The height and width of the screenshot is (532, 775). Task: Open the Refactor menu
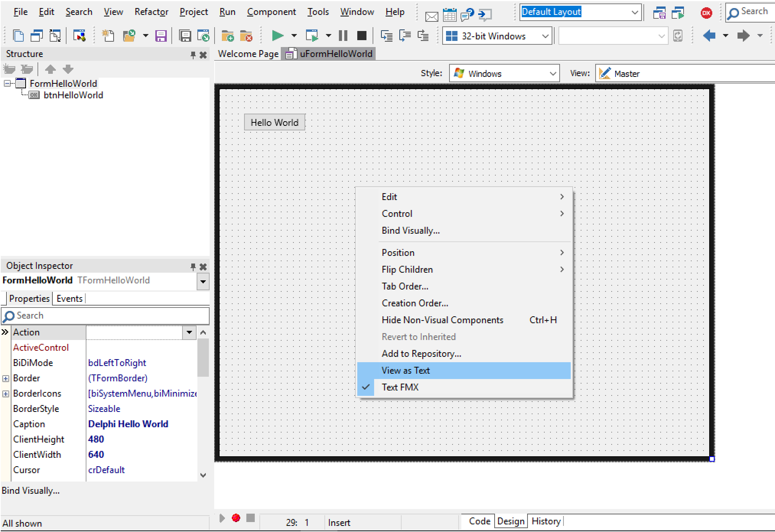pyautogui.click(x=151, y=12)
